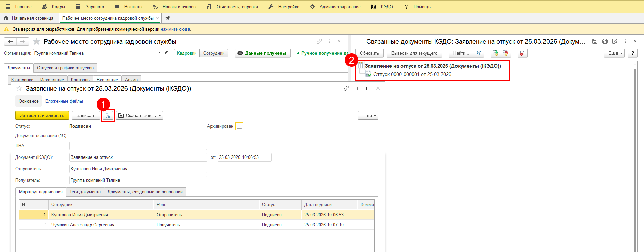The height and width of the screenshot is (252, 644).
Task: Click the post document icon in related panel
Action: pos(495,53)
